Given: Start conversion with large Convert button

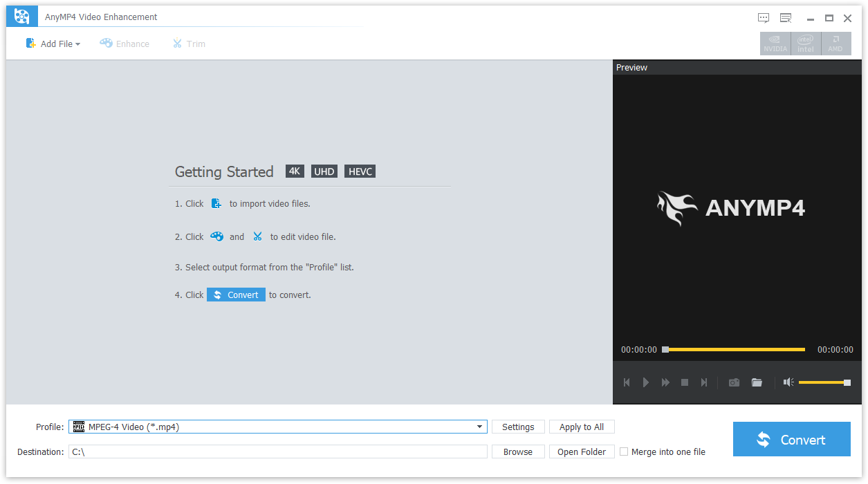Looking at the screenshot, I should (792, 439).
